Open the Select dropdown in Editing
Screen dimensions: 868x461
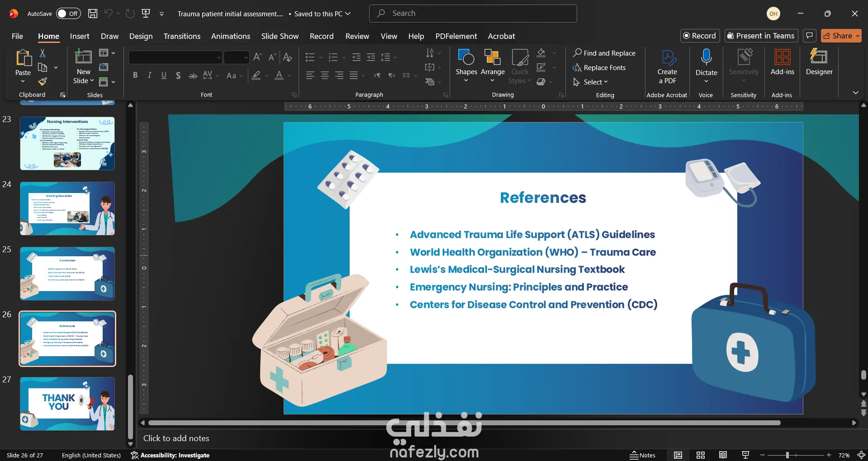(591, 82)
